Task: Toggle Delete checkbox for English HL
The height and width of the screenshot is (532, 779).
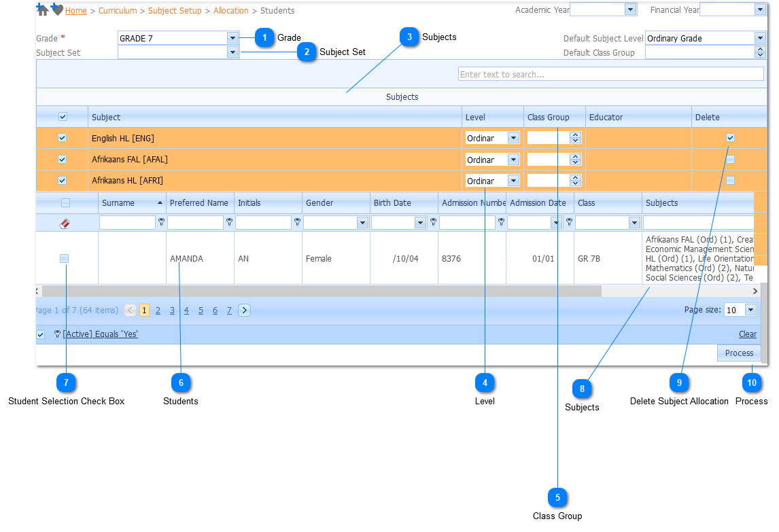Action: click(x=730, y=138)
